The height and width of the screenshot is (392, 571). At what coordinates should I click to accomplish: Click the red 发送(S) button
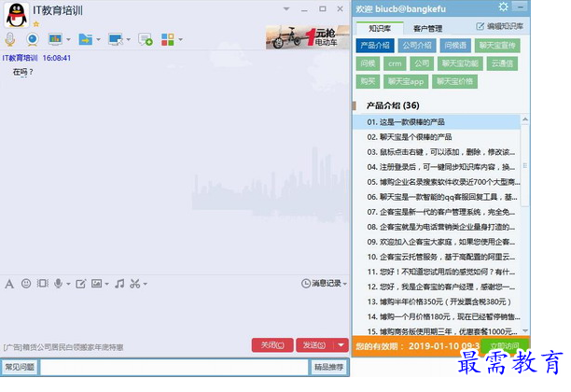315,344
